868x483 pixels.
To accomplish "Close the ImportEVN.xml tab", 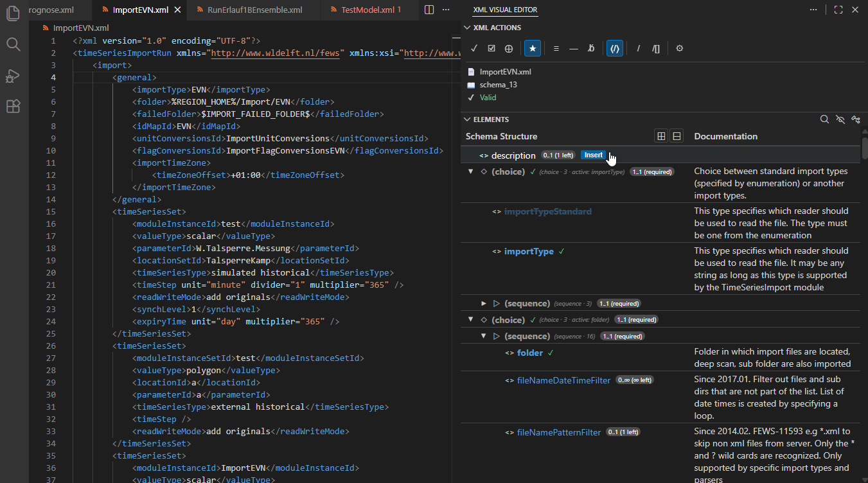I will pyautogui.click(x=178, y=10).
